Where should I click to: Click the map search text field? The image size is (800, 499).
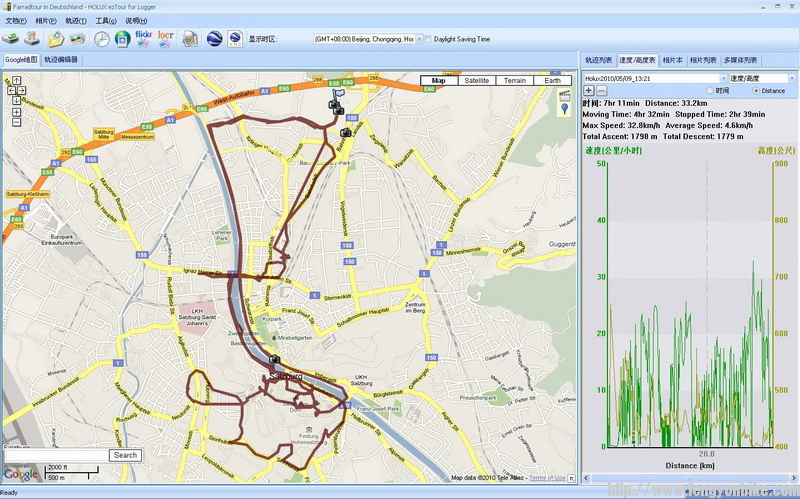click(57, 455)
